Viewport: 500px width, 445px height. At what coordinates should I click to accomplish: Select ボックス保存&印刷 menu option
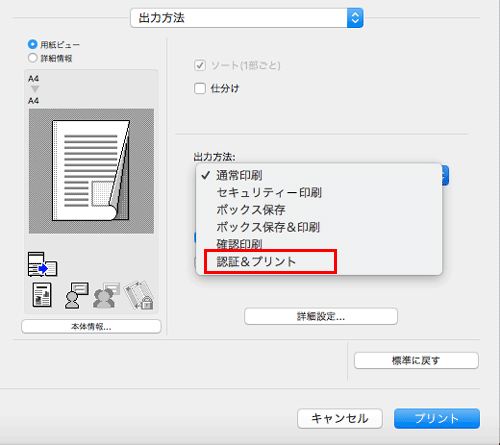coord(268,227)
